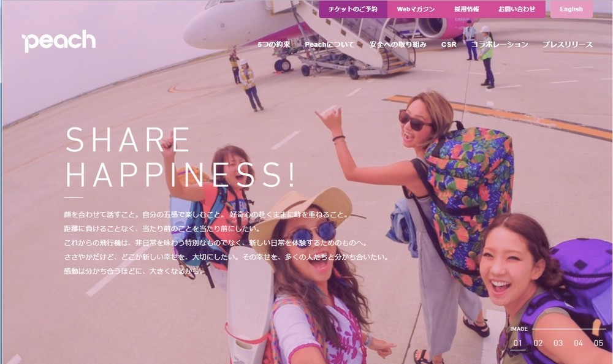
Task: Click the SHARE HAPPINESS! headline
Action: pyautogui.click(x=181, y=157)
